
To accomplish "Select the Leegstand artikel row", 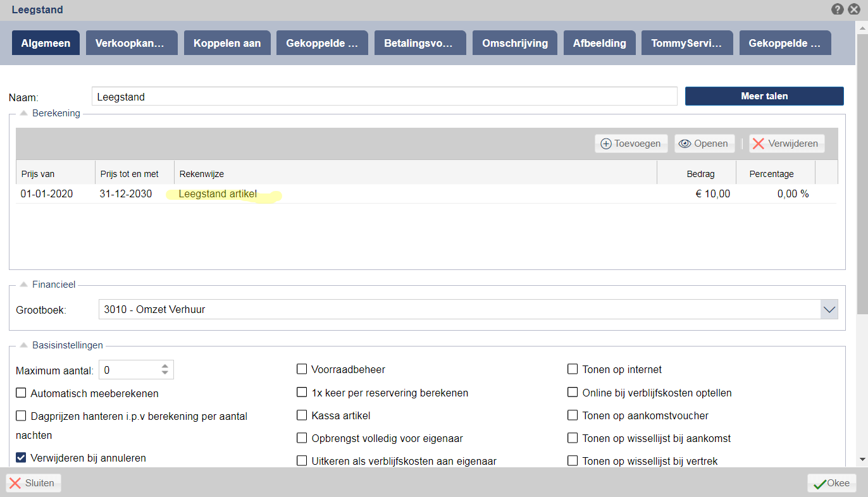I will (x=427, y=194).
